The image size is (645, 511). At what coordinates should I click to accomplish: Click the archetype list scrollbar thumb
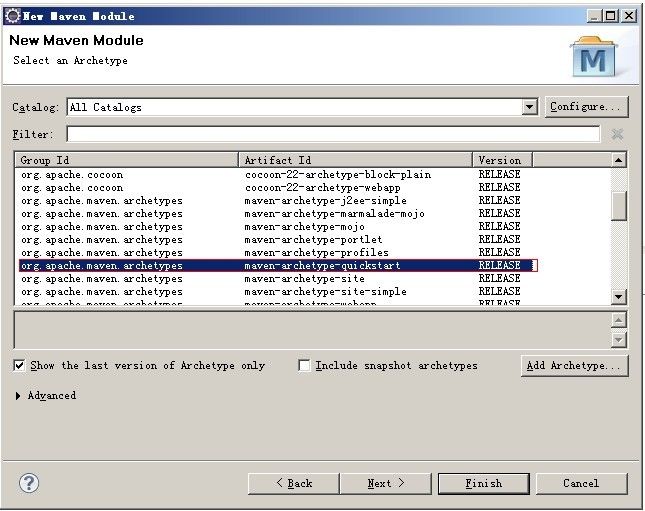(618, 206)
